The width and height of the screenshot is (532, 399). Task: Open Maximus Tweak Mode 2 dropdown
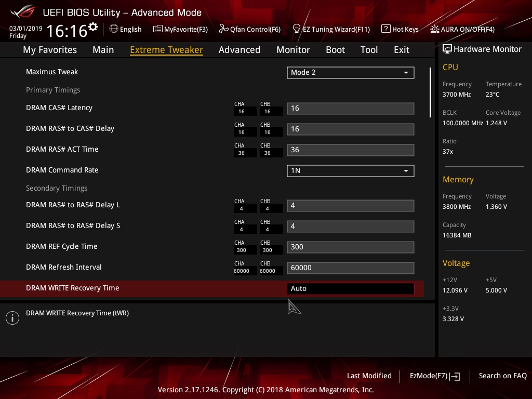coord(351,73)
